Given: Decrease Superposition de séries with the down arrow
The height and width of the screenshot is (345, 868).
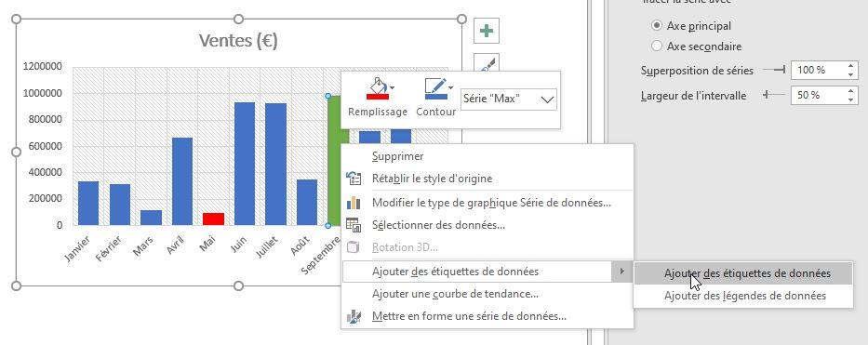Looking at the screenshot, I should tap(851, 74).
